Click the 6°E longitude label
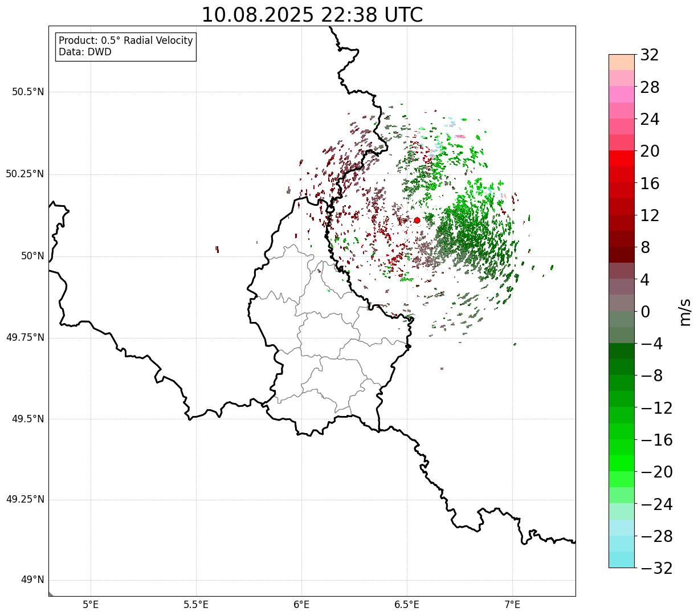This screenshot has height=616, width=698. [301, 605]
